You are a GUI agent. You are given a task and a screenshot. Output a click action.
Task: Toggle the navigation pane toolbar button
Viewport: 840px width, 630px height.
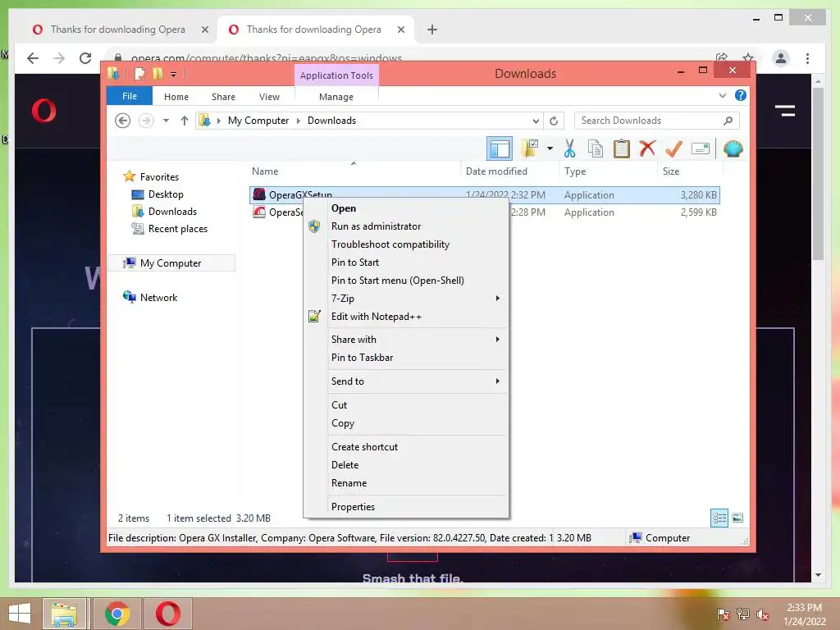500,148
